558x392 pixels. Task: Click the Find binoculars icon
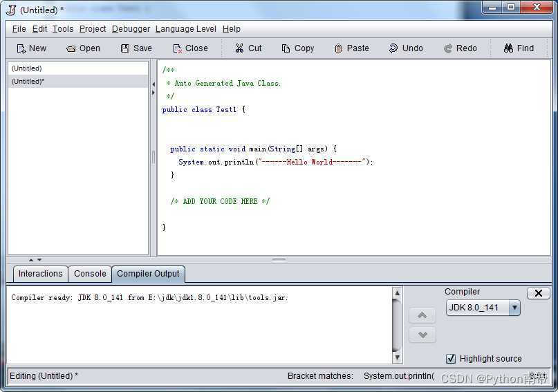508,48
